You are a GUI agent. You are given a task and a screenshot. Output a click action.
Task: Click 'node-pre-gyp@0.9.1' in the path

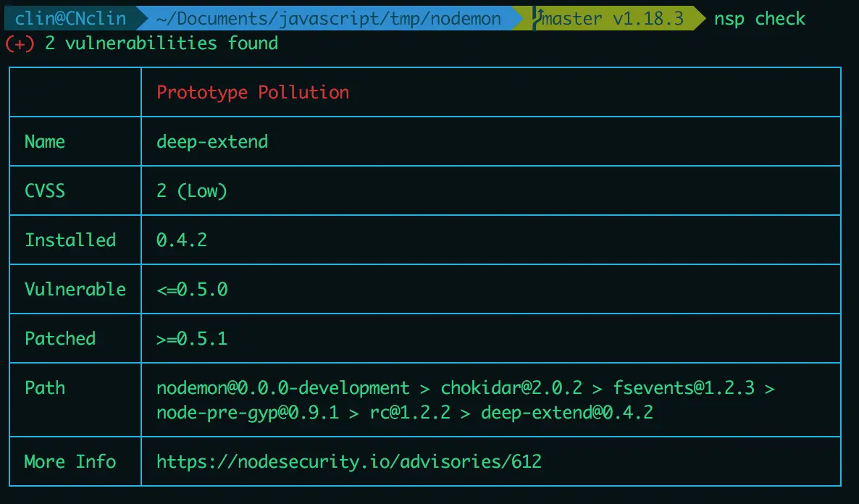tap(248, 413)
